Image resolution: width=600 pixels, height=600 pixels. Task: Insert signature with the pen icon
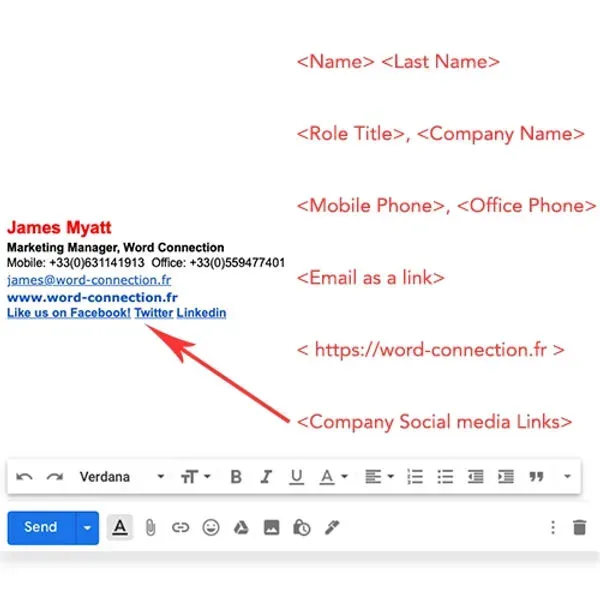[x=332, y=528]
